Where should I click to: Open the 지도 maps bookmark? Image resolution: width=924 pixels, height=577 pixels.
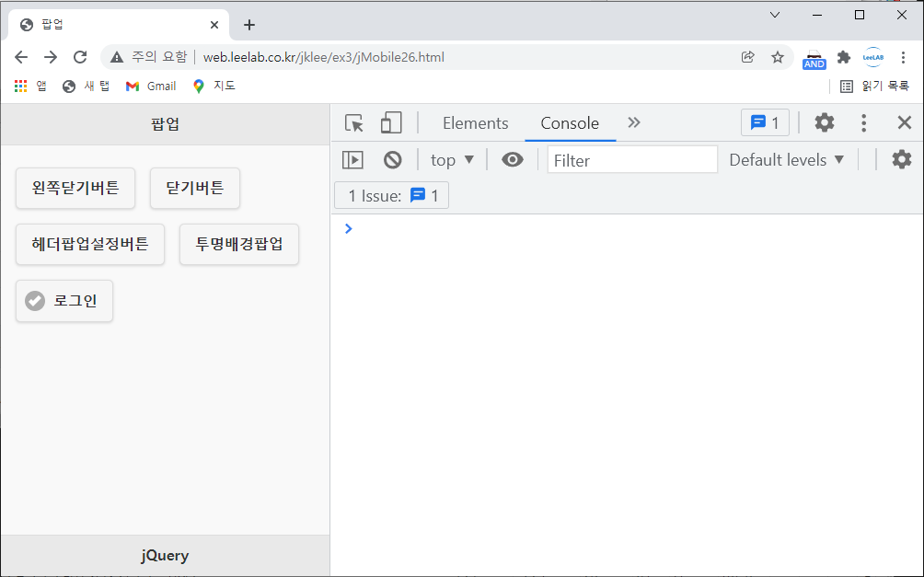point(214,87)
